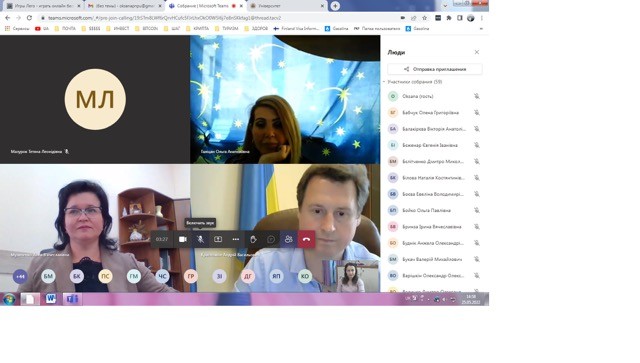Open a new Chrome tab
This screenshot has height=363, width=640.
pyautogui.click(x=335, y=6)
